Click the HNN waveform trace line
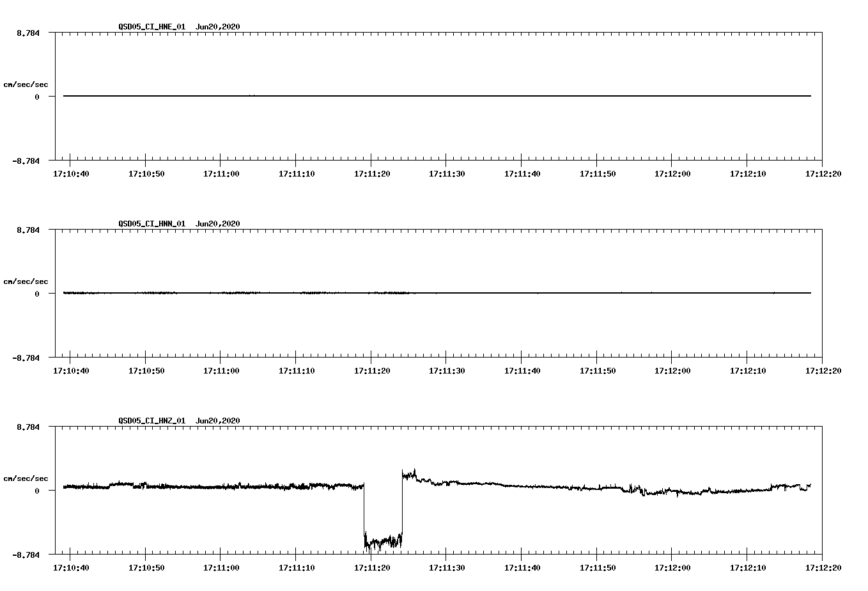The image size is (868, 591). [x=437, y=293]
